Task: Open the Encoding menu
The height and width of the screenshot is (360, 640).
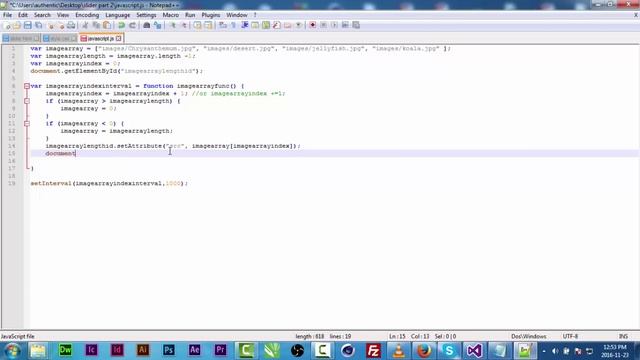Action: 87,15
